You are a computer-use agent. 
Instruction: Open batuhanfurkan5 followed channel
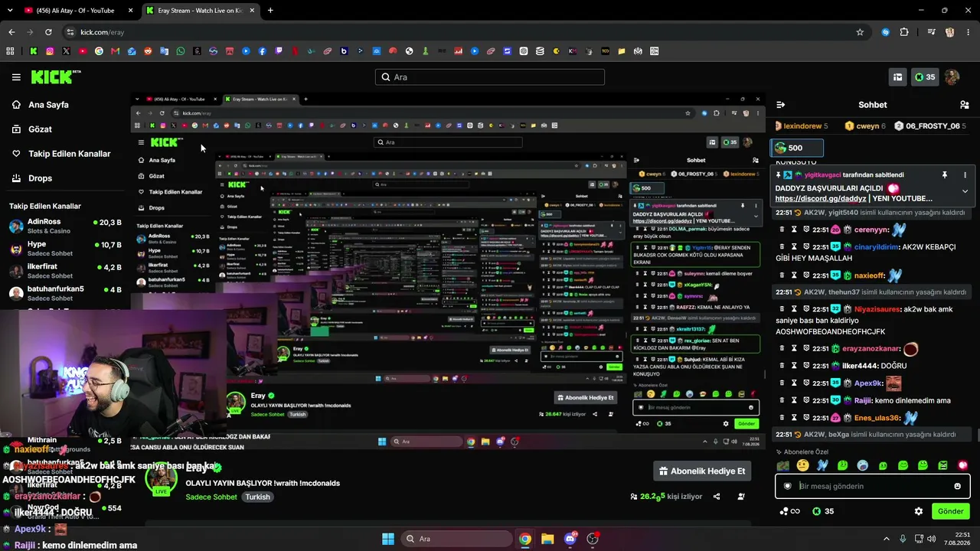(x=65, y=293)
